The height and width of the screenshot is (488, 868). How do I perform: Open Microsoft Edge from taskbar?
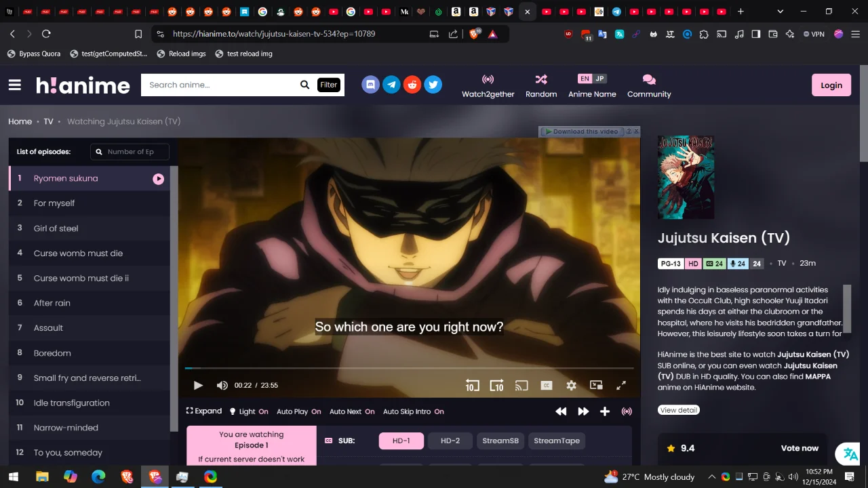[98, 476]
